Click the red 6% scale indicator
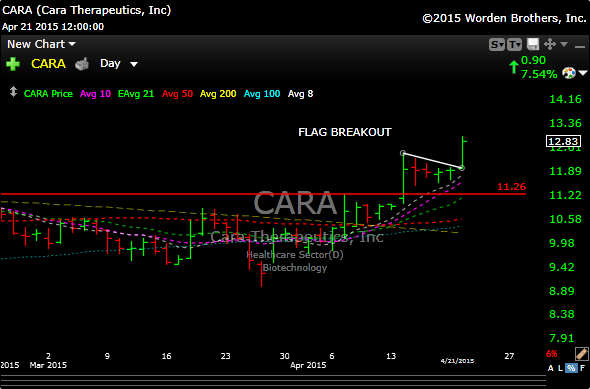Image resolution: width=590 pixels, height=389 pixels. [552, 354]
